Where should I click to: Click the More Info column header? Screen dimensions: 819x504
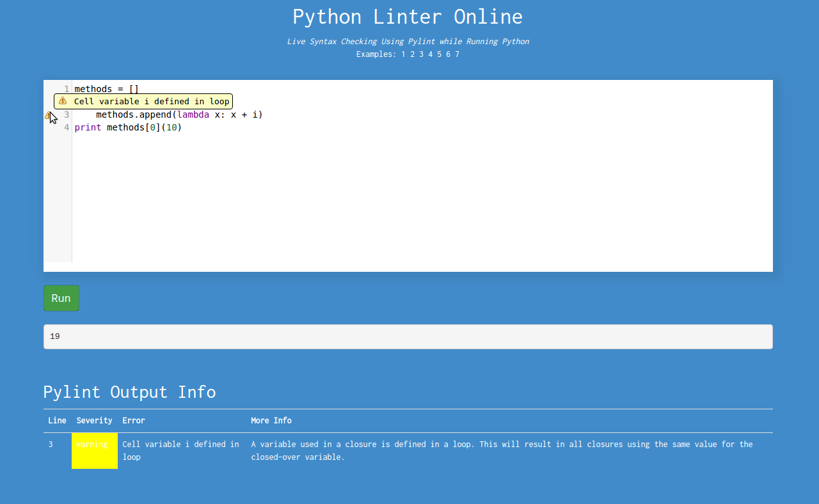pyautogui.click(x=271, y=421)
